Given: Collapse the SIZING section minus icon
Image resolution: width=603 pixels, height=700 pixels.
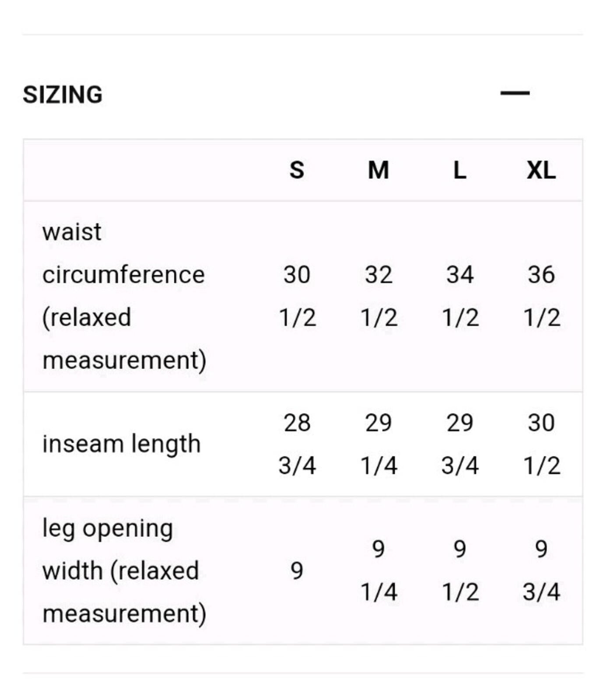Looking at the screenshot, I should [x=515, y=93].
